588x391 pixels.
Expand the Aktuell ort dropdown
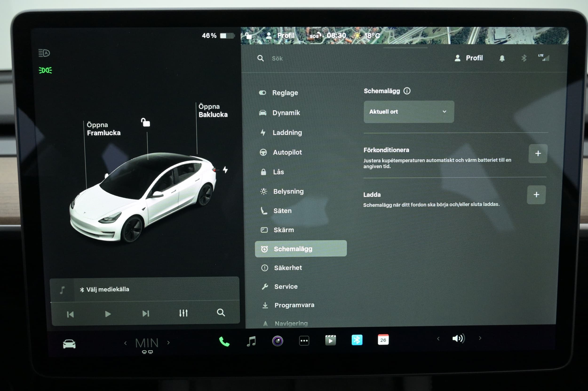409,112
